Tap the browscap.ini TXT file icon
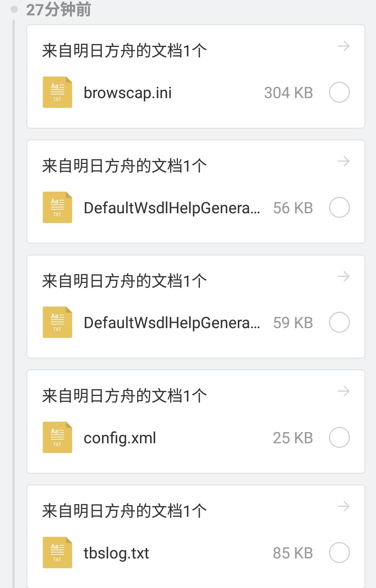 tap(57, 92)
